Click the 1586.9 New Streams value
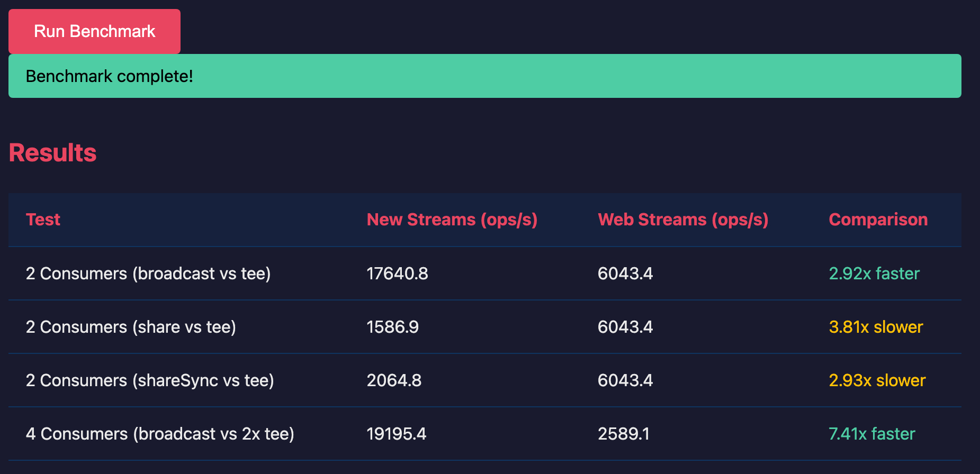This screenshot has height=474, width=980. point(392,327)
